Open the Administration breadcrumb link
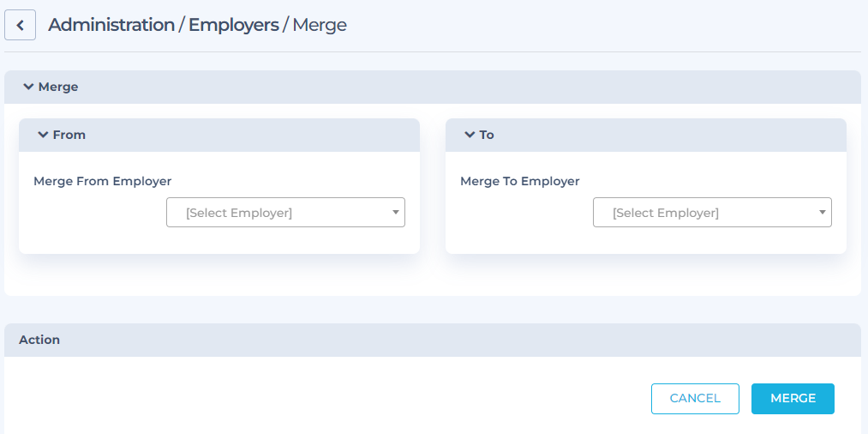 click(111, 25)
